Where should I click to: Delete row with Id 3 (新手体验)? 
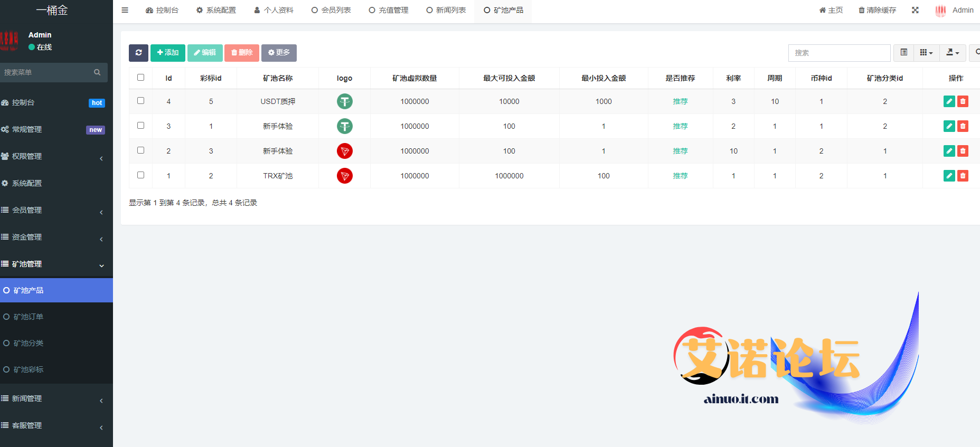coord(963,126)
